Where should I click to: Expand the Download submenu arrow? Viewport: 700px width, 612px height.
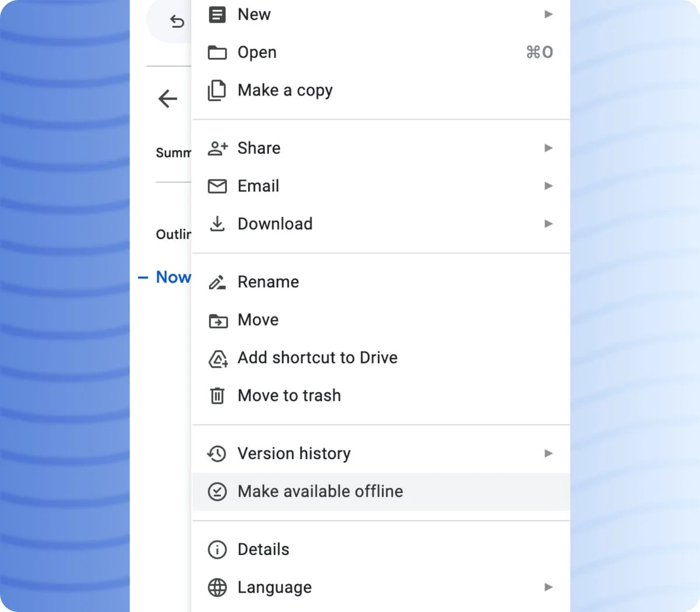coord(548,224)
